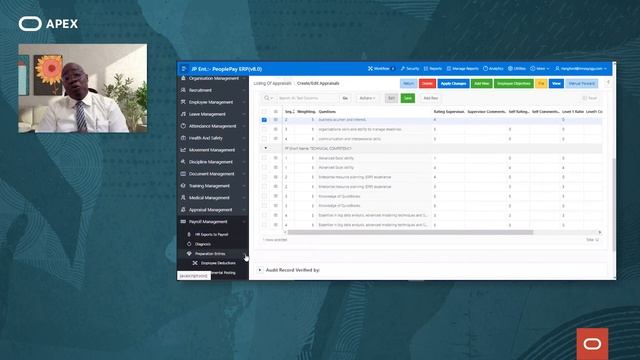Screen dimensions: 640x360
Task: Click the Organisation Management sidebar icon
Action: pyautogui.click(x=183, y=78)
